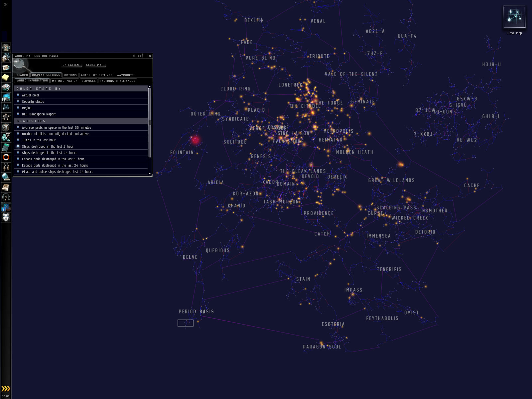Click the Close Map button in the panel

[95, 65]
